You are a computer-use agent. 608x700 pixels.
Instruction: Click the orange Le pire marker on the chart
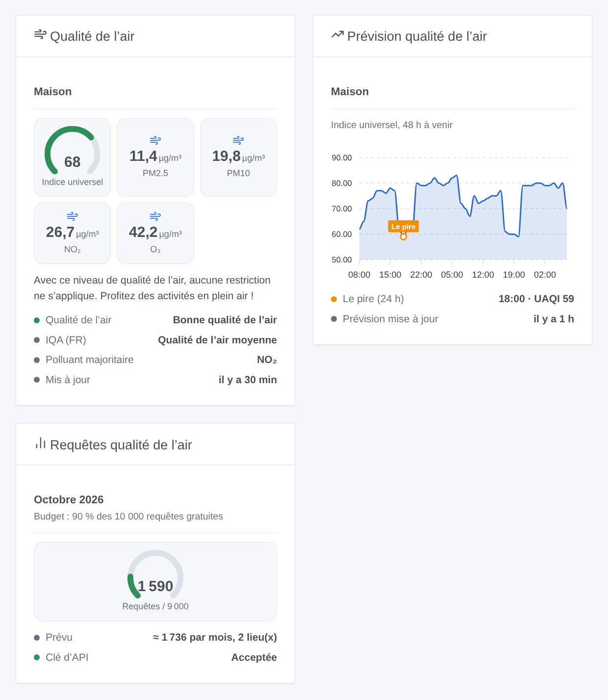coord(403,226)
